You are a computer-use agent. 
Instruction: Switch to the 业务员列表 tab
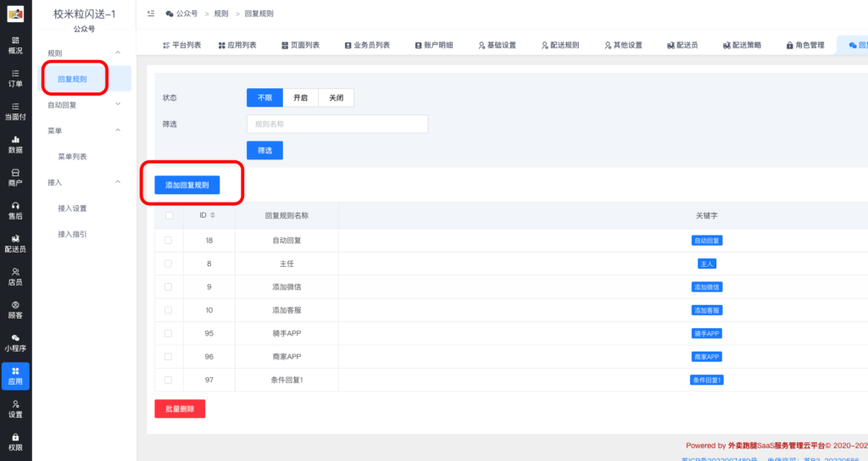(x=368, y=46)
